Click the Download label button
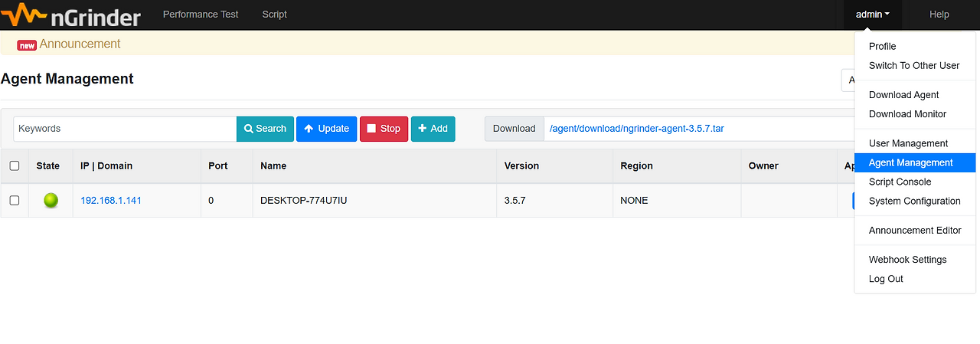 [x=514, y=129]
